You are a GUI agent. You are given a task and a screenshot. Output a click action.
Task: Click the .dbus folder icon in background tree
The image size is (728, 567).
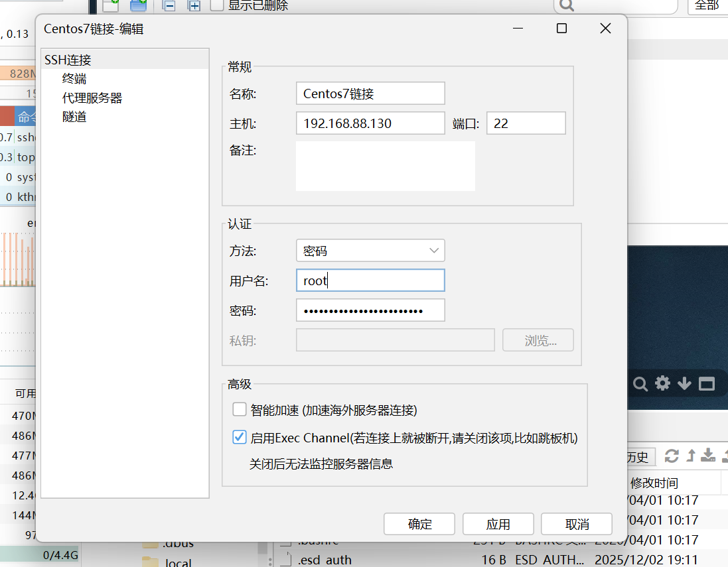click(x=150, y=544)
